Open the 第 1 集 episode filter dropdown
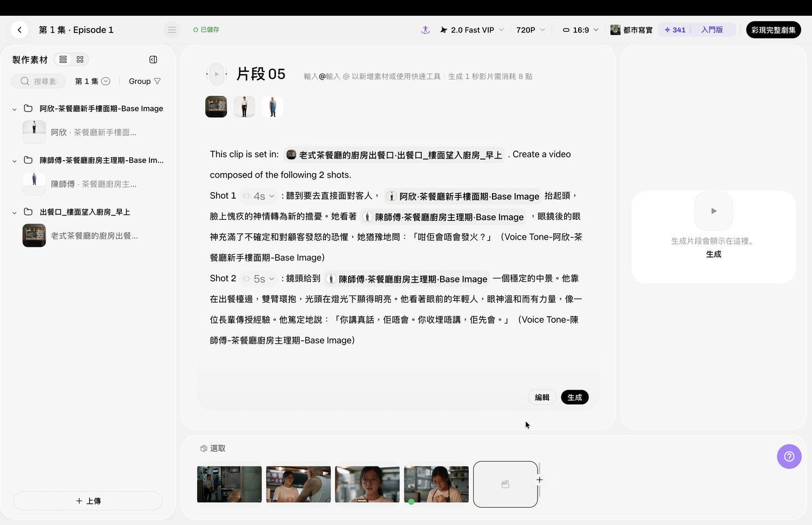 [x=93, y=81]
